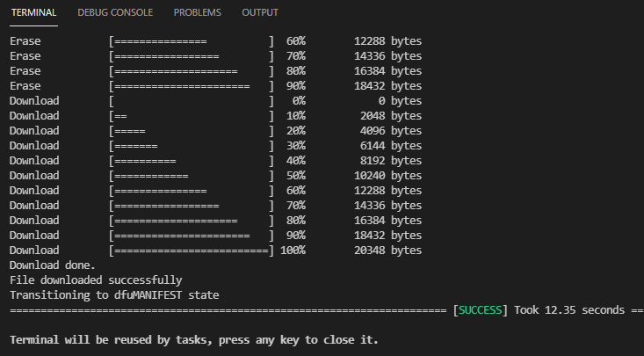The width and height of the screenshot is (644, 356).
Task: Switch to the PROBLEMS tab
Action: (197, 13)
